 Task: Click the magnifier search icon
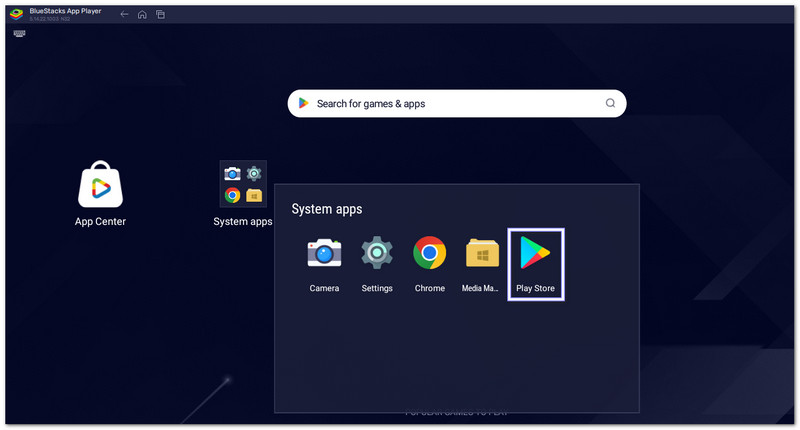pos(610,103)
